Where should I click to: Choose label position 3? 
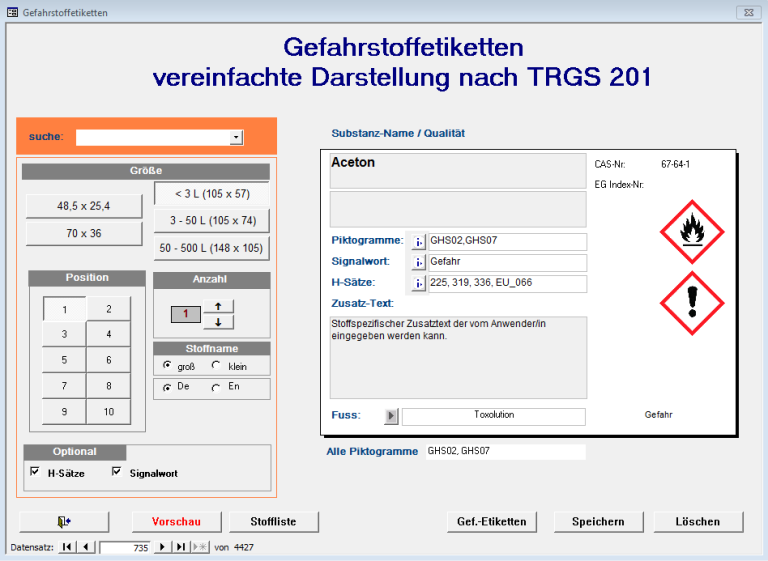(64, 335)
